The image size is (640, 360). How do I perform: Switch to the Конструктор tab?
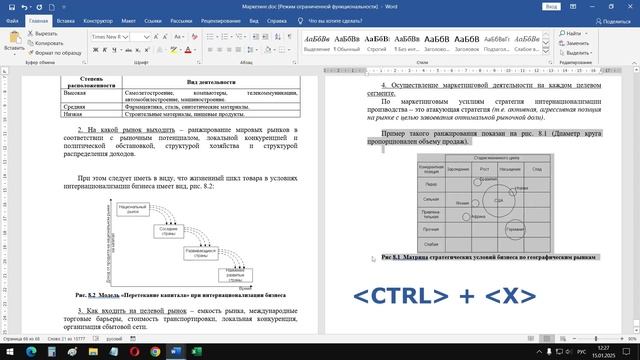98,21
